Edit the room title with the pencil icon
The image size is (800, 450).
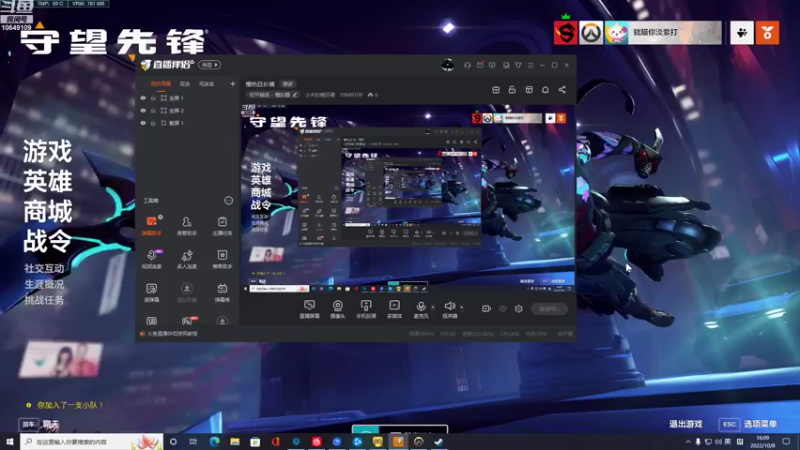click(x=295, y=95)
